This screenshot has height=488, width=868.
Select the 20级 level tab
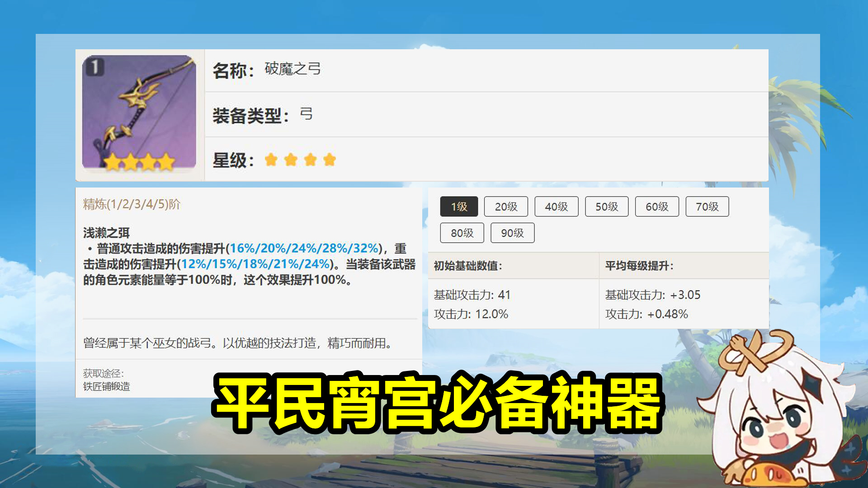(506, 206)
